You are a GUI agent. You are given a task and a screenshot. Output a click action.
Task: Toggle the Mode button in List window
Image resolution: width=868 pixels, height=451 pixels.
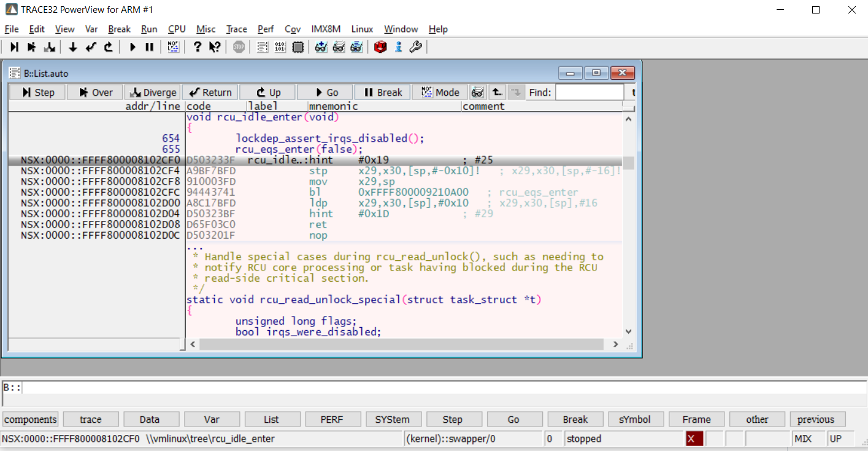[x=439, y=93]
